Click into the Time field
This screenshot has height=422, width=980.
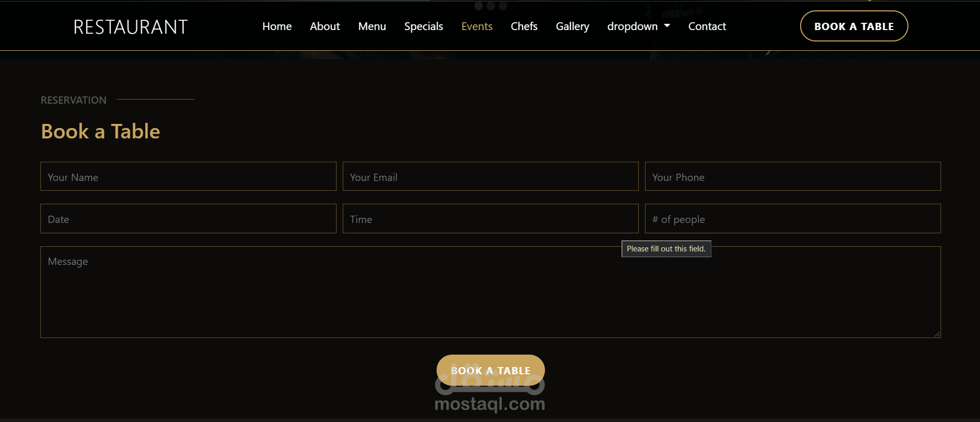click(x=491, y=218)
